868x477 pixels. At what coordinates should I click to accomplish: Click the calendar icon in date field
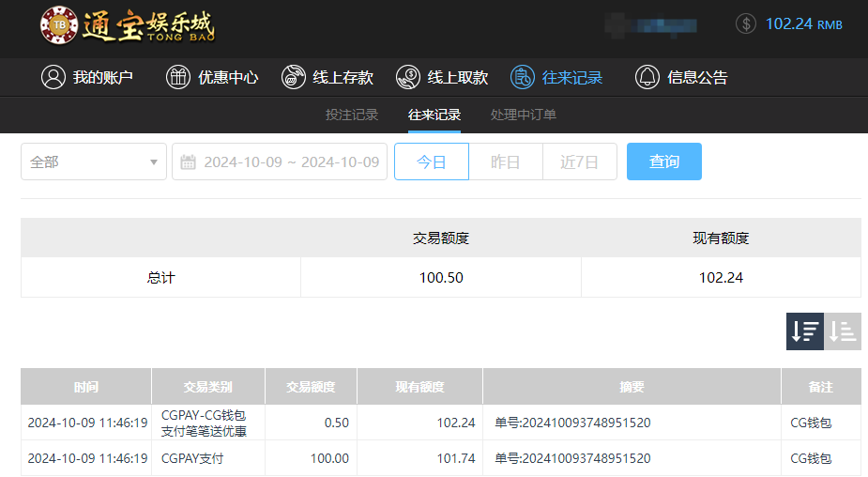click(x=188, y=162)
